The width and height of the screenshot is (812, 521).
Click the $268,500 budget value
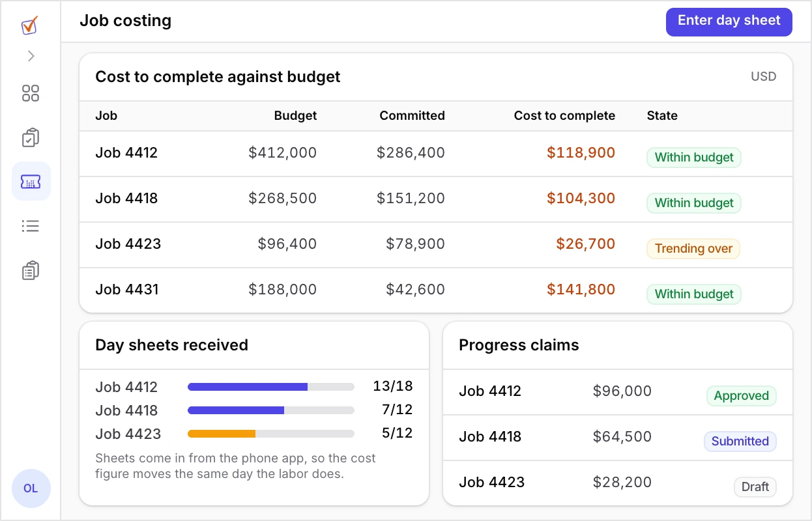(x=282, y=199)
